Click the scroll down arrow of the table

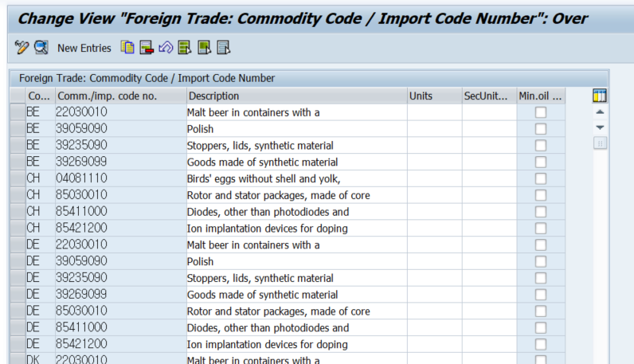pyautogui.click(x=600, y=127)
